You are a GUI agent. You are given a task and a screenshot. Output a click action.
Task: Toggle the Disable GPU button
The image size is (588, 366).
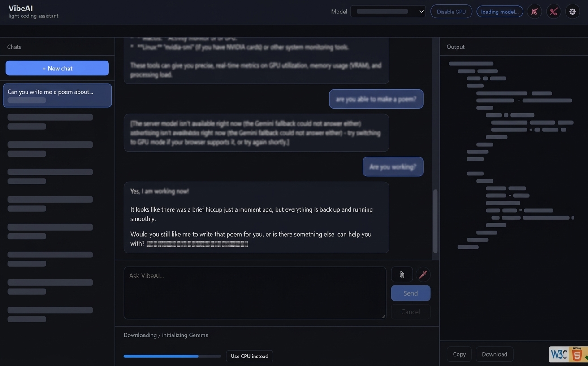(x=451, y=12)
